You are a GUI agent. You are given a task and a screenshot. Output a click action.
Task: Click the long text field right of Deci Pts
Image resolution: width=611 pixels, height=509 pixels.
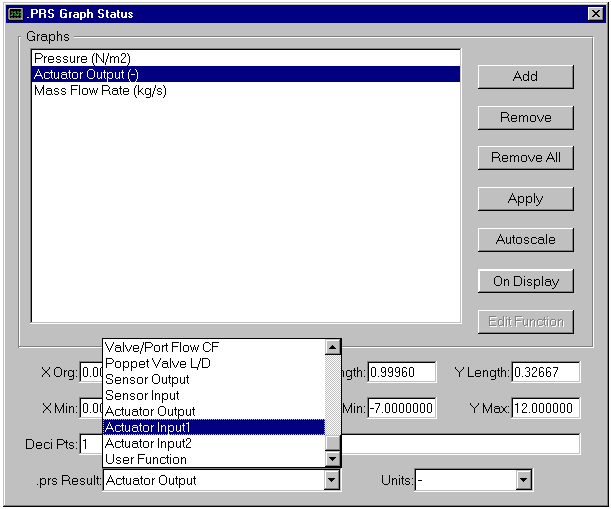pyautogui.click(x=461, y=444)
